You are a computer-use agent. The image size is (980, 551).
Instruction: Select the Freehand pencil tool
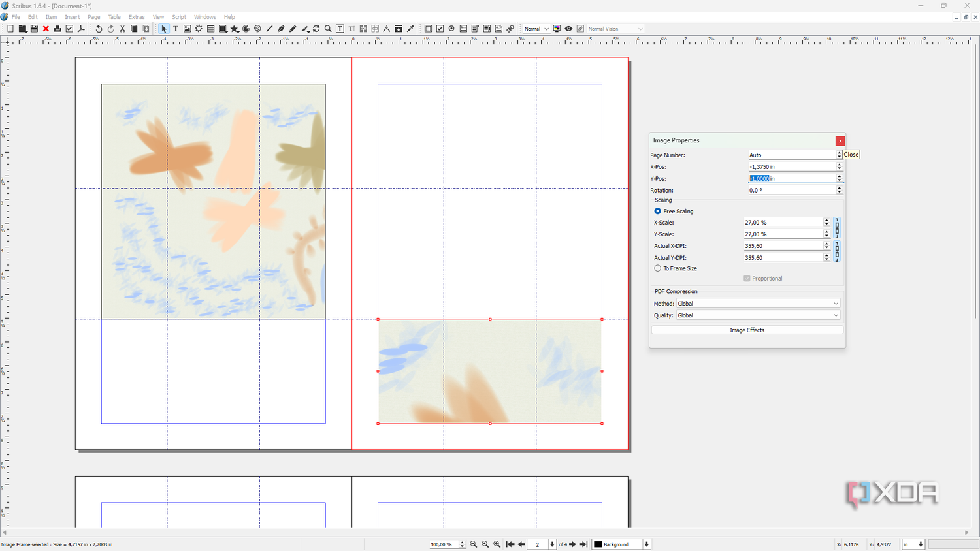(293, 29)
